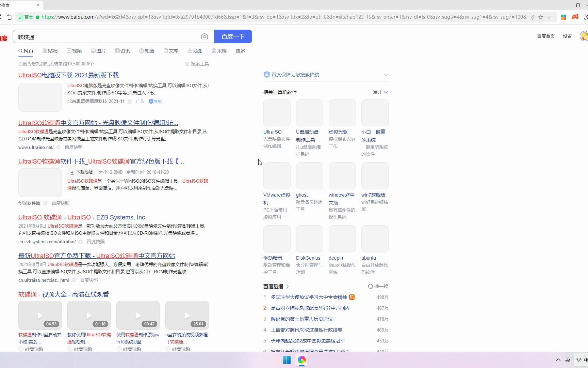Screen dimensions: 588x368
Task: Open 最新UltraISO官方免费下载 result link
Action: coord(97,256)
